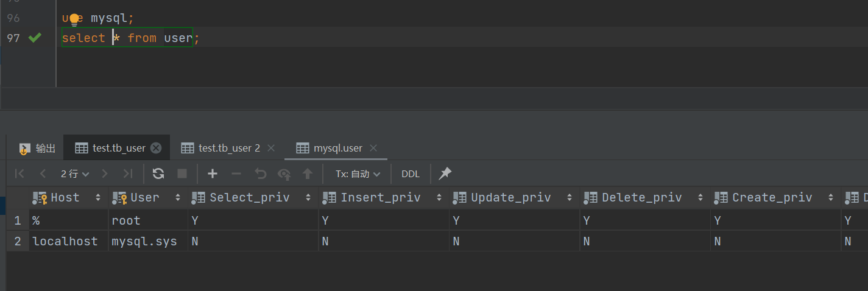Screen dimensions: 868x291
Task: Click the green checkmark on line 97
Action: coord(35,38)
